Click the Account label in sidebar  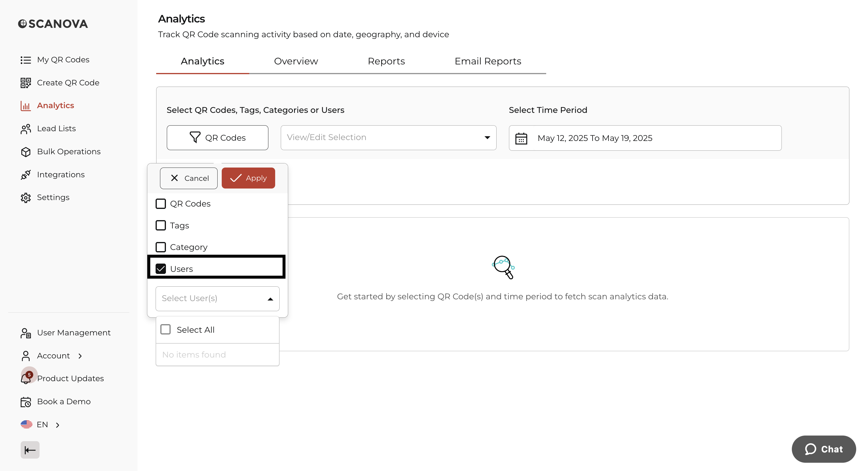click(53, 356)
